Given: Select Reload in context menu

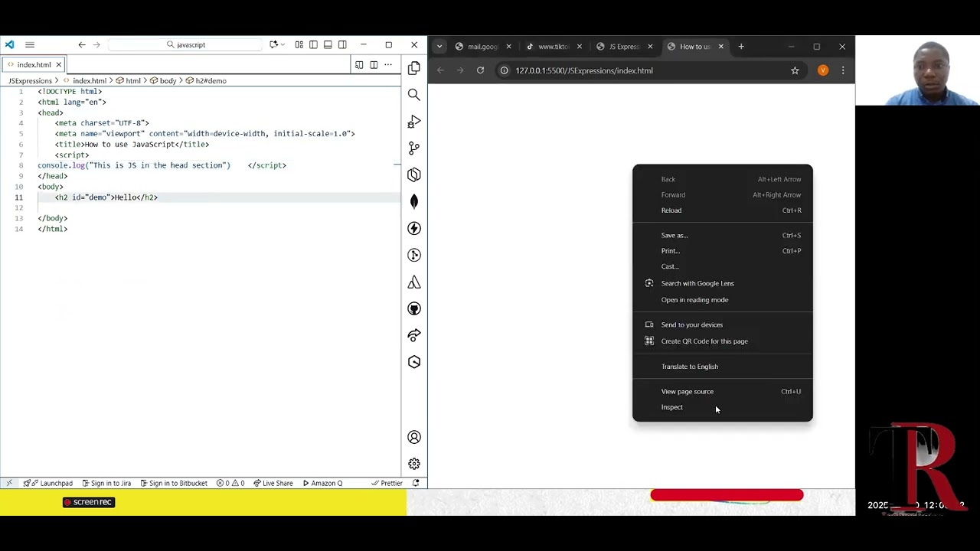Looking at the screenshot, I should tap(723, 210).
